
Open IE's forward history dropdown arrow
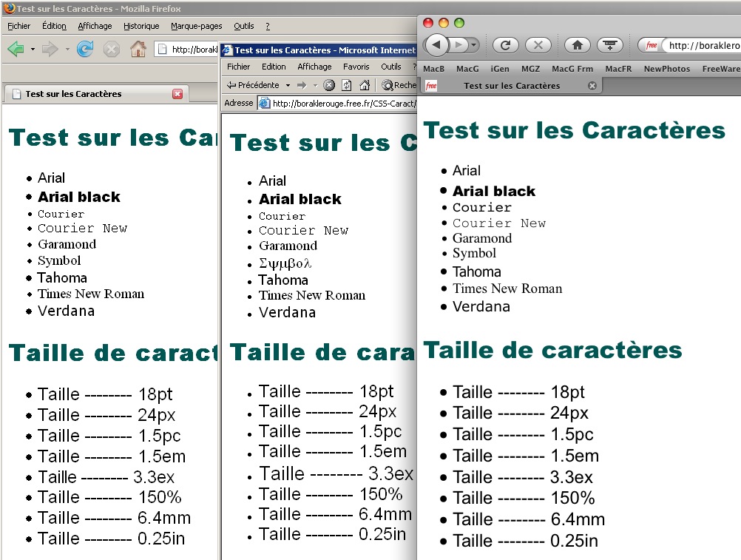315,86
